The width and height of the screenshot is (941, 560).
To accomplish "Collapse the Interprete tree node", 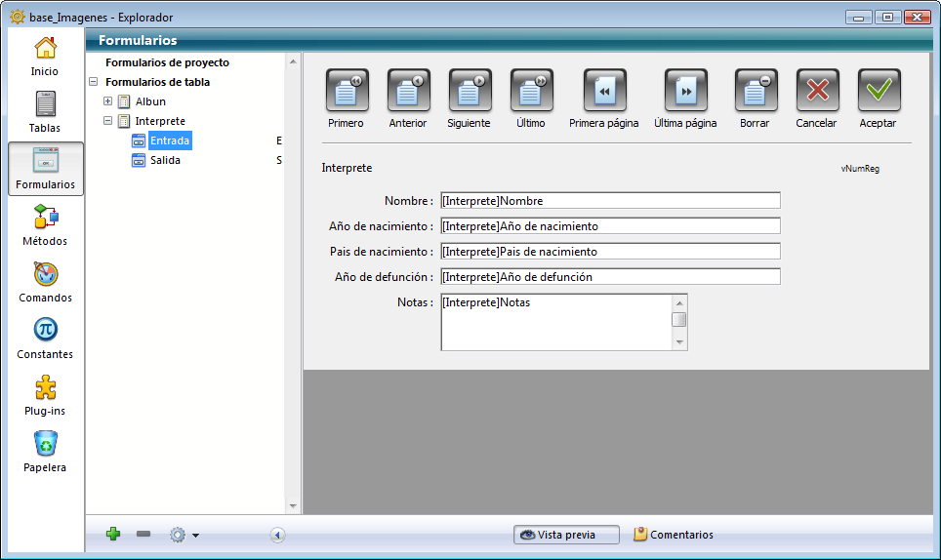I will point(108,121).
